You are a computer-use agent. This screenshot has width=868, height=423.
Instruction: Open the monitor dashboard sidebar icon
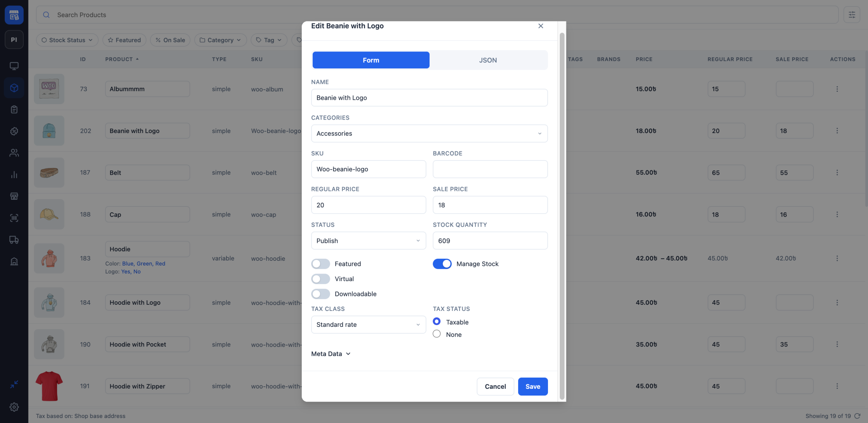point(14,66)
